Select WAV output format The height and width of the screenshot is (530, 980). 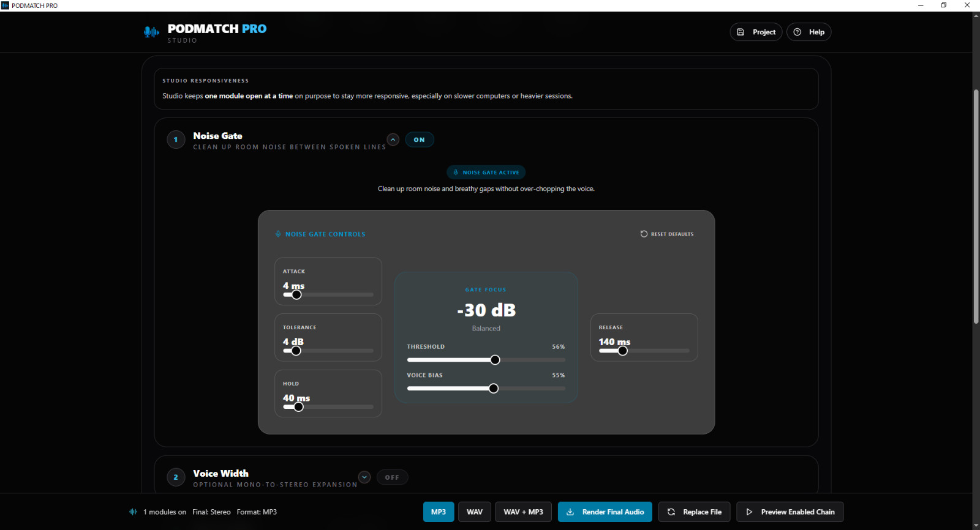click(475, 512)
